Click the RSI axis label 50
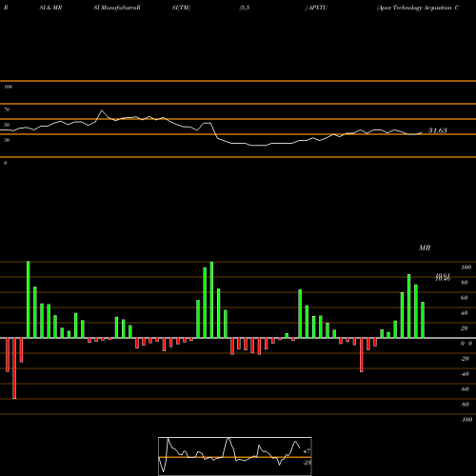The height and width of the screenshot is (476, 476). tap(7, 125)
